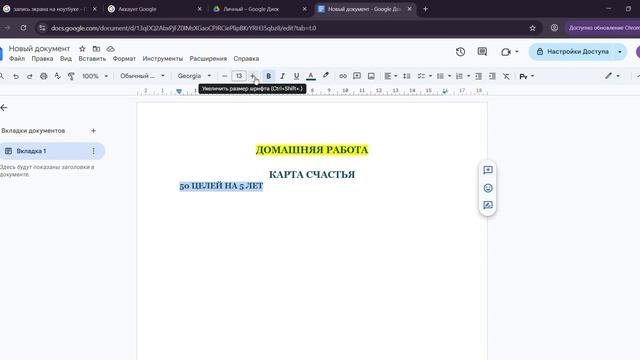Click the font size field showing 13
Viewport: 640px width, 360px height.
(239, 76)
